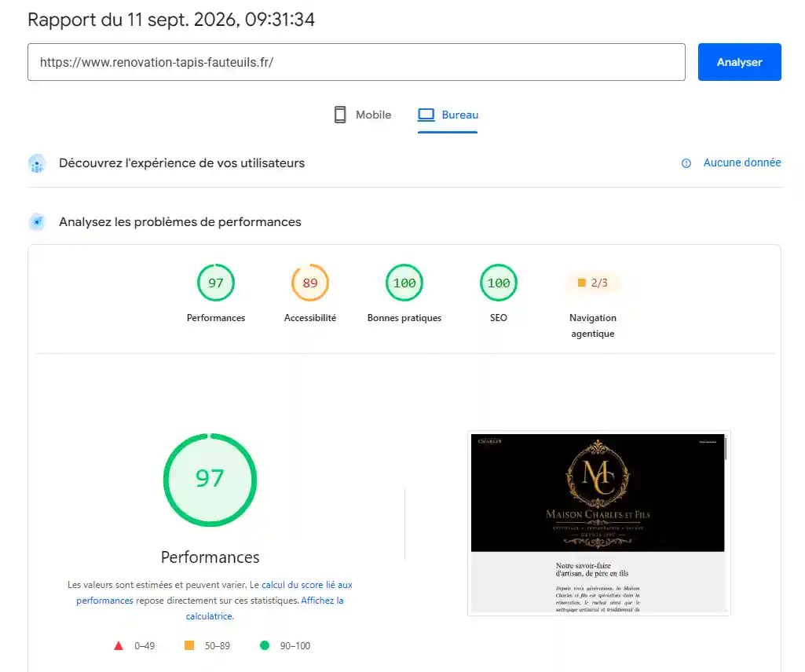This screenshot has width=805, height=672.
Task: Select the Accessibilité 89 score gauge
Action: [310, 283]
